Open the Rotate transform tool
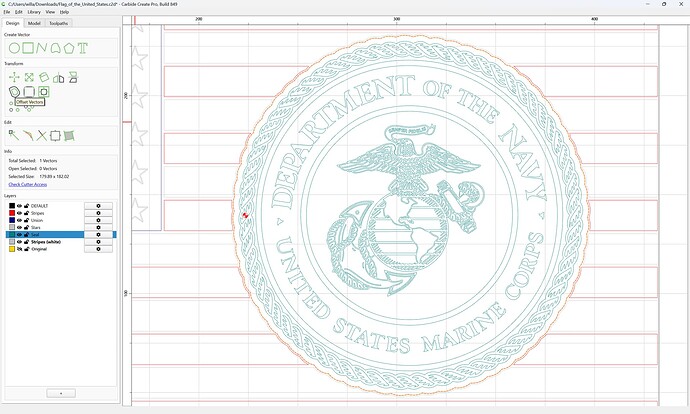Viewport: 690px width, 414px height. pos(44,77)
